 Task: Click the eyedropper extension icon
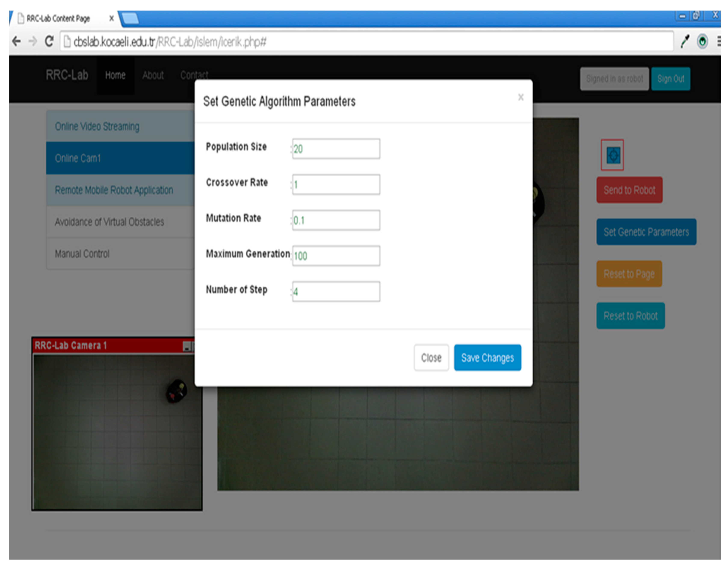(x=685, y=41)
